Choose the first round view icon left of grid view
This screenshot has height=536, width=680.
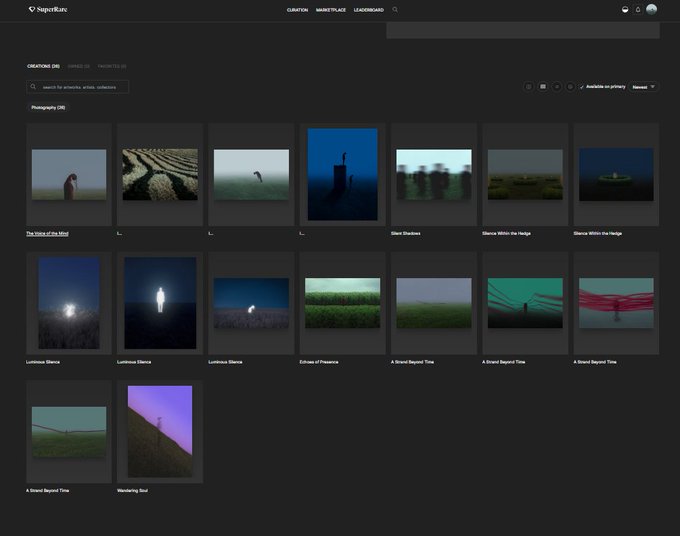(x=528, y=87)
